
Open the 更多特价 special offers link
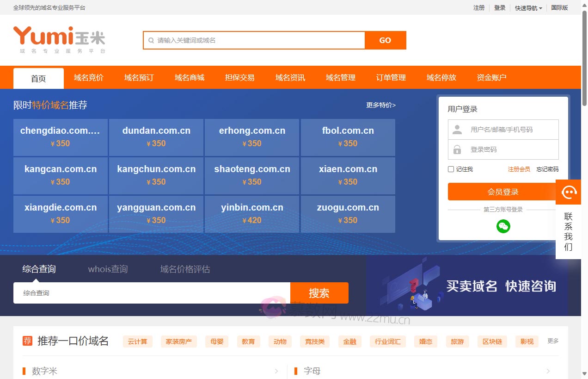coord(380,105)
